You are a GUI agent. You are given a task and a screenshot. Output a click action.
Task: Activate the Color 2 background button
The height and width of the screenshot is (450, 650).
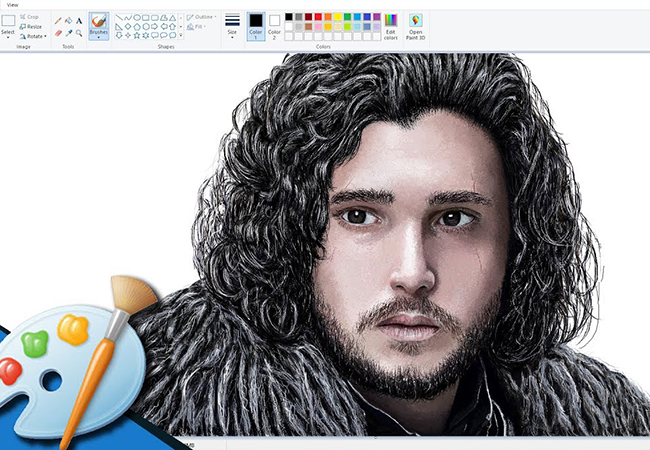tap(274, 27)
